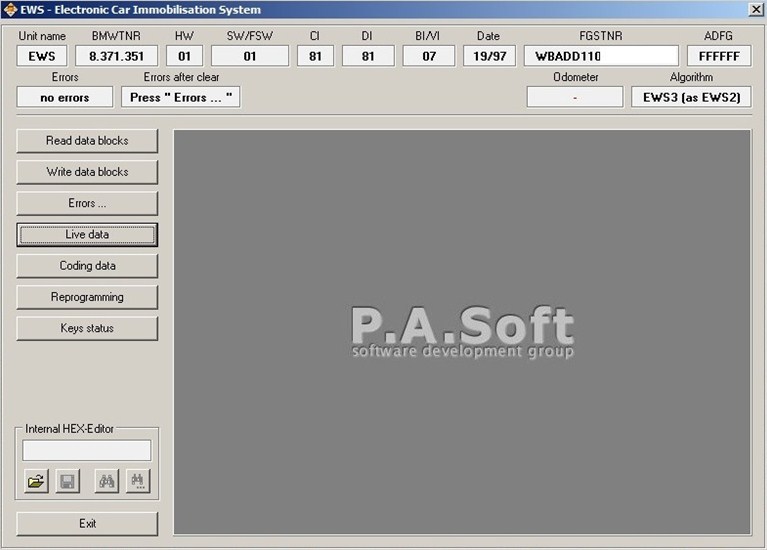The height and width of the screenshot is (550, 767).
Task: Select the Live data button
Action: coord(87,234)
